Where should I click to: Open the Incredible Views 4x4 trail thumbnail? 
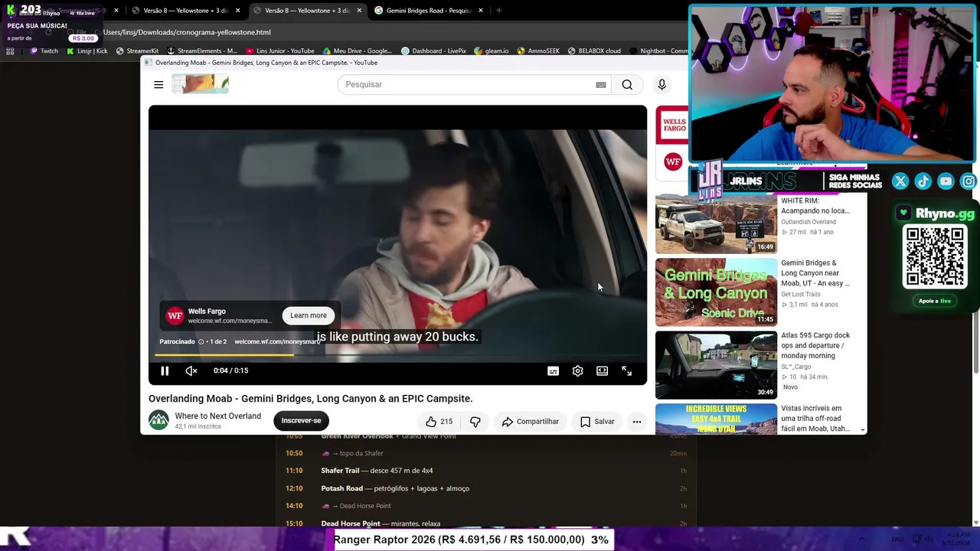coord(716,419)
